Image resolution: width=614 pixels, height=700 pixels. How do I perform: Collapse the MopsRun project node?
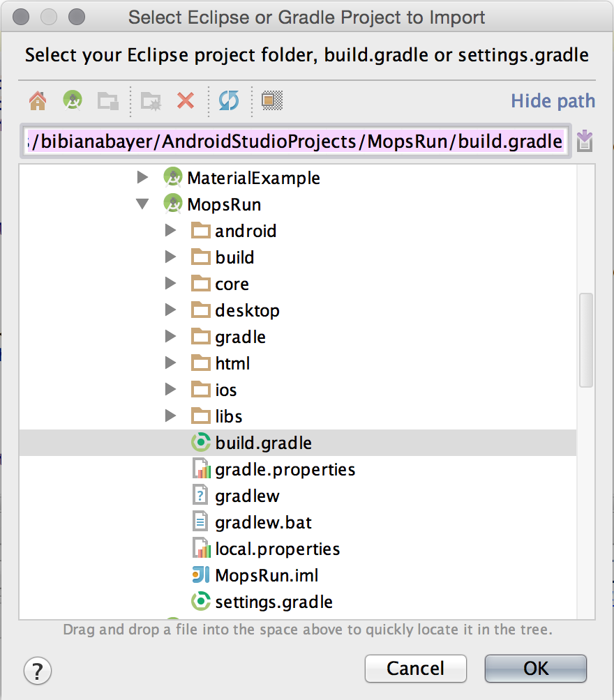point(142,204)
